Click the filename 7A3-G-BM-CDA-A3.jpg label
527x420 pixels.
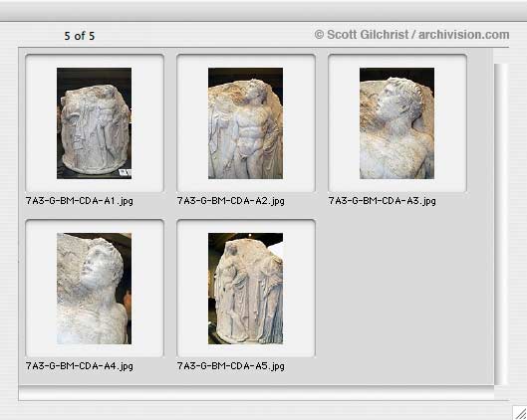pyautogui.click(x=383, y=201)
